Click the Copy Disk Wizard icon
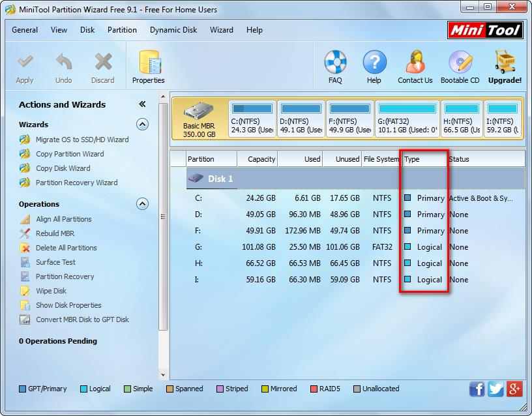This screenshot has height=416, width=532. 25,168
